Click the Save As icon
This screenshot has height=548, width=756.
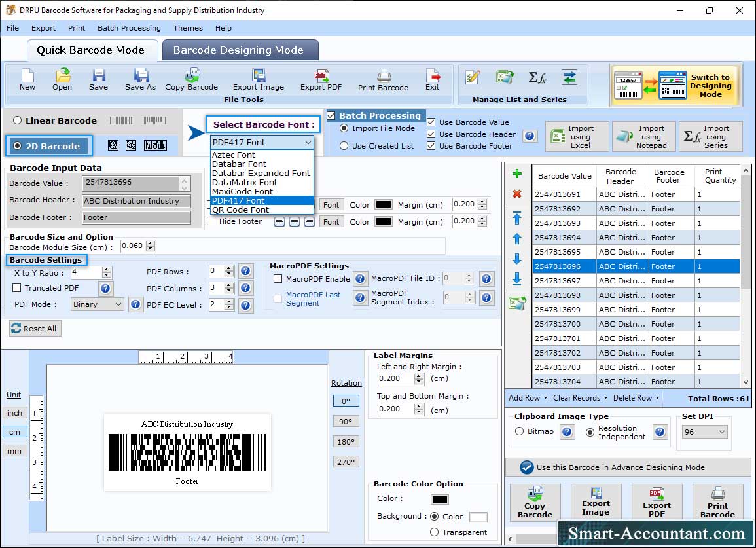[140, 80]
